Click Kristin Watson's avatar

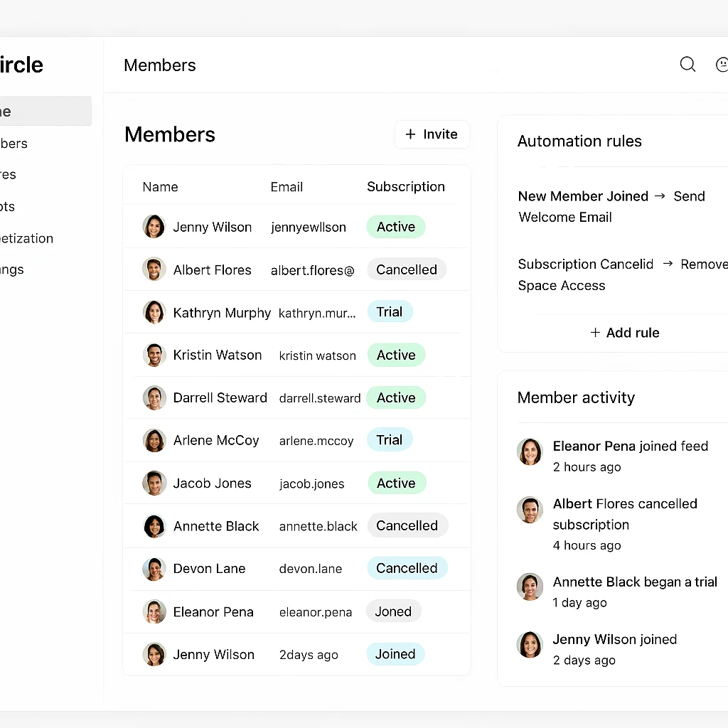pyautogui.click(x=154, y=355)
